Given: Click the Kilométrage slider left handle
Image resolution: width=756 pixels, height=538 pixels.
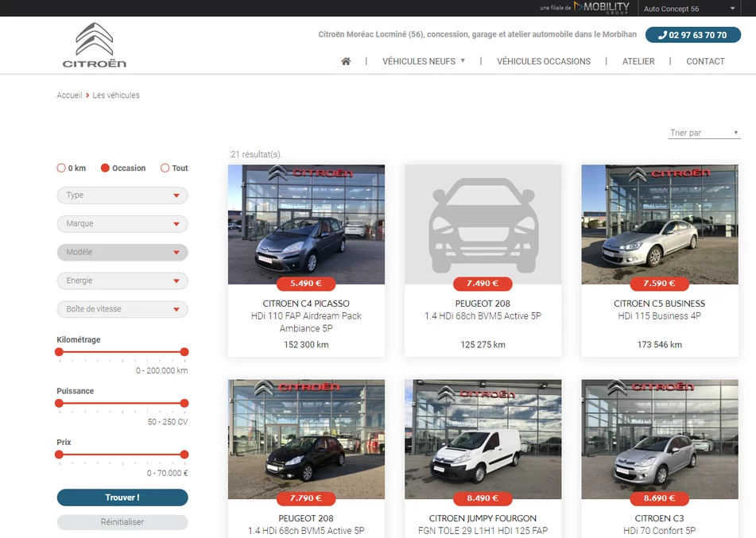Looking at the screenshot, I should tap(59, 352).
